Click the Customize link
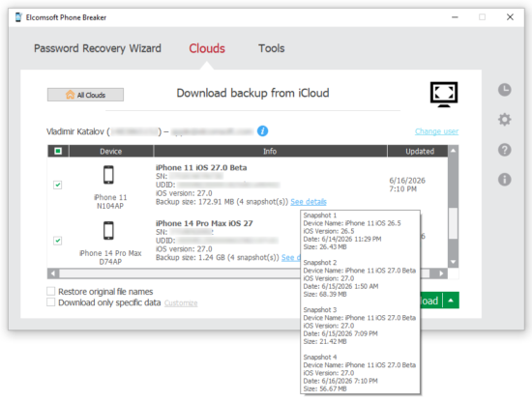 181,303
